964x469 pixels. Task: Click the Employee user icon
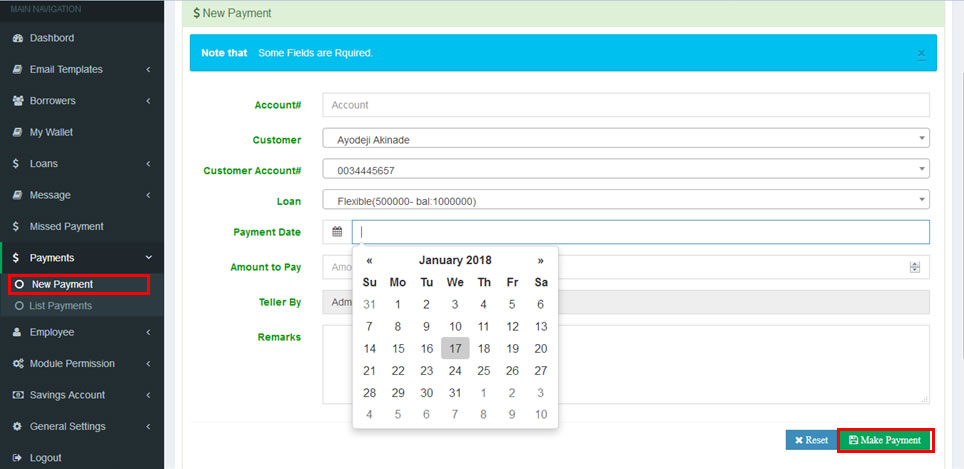click(x=17, y=332)
